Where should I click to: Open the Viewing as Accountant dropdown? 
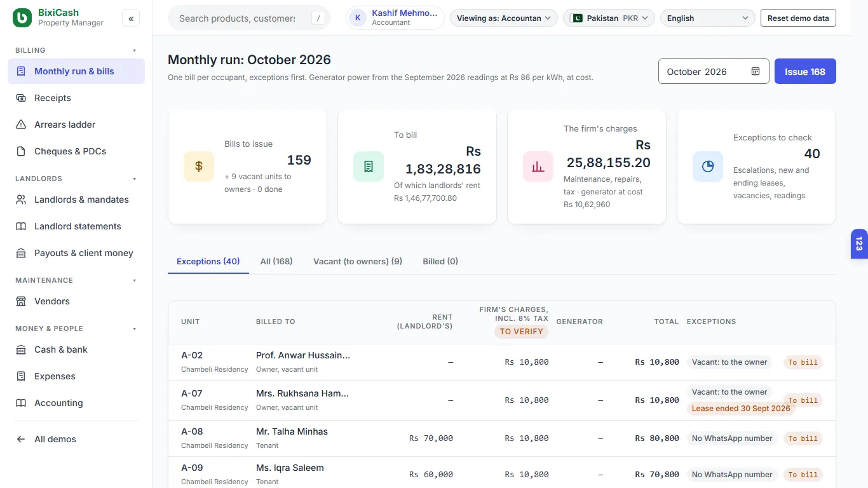(x=504, y=18)
